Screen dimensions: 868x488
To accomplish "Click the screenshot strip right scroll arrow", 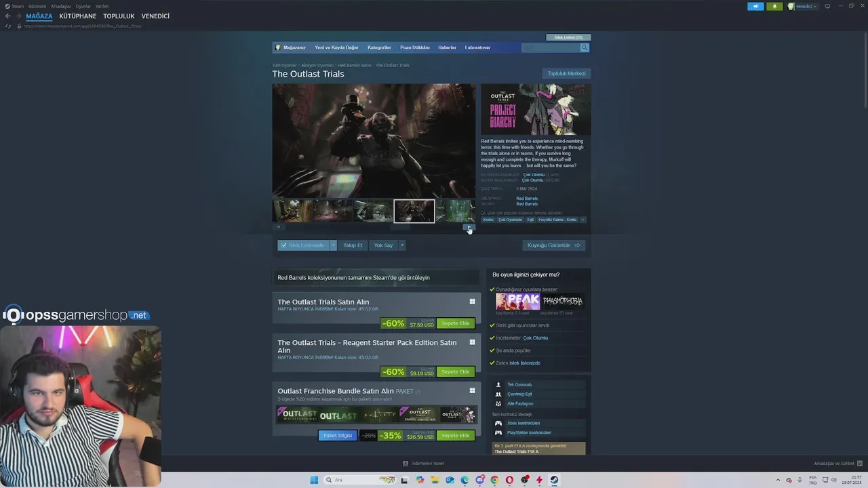I will click(x=469, y=227).
